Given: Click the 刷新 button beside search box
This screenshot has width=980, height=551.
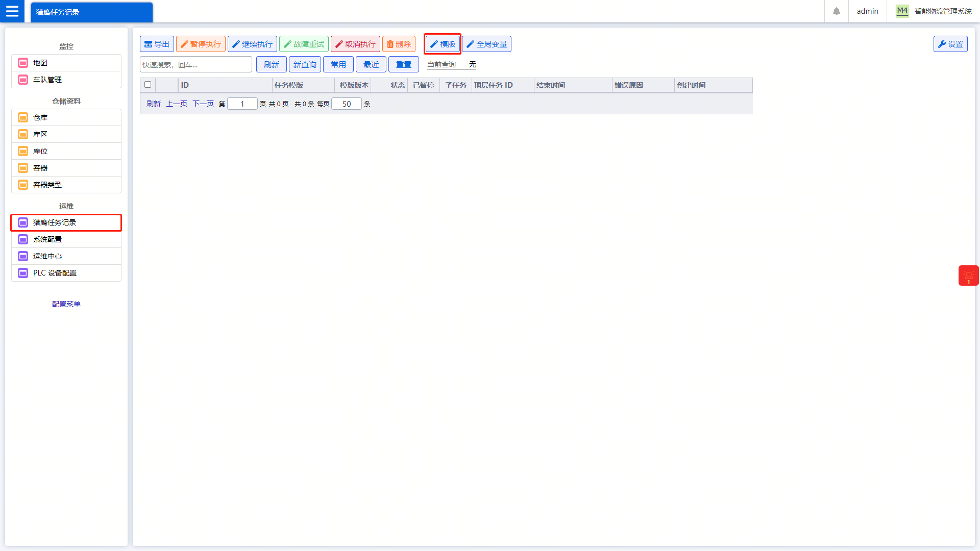Looking at the screenshot, I should pos(272,64).
